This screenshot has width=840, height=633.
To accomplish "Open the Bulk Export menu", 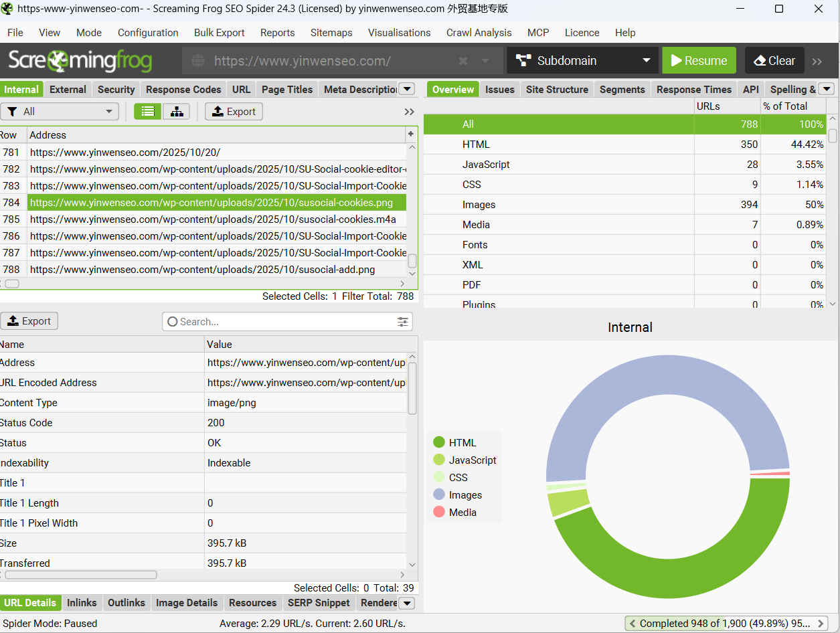I will click(220, 33).
